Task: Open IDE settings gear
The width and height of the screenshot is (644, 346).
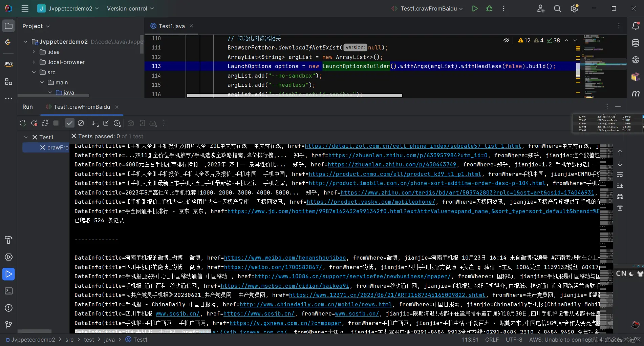Action: pyautogui.click(x=574, y=8)
